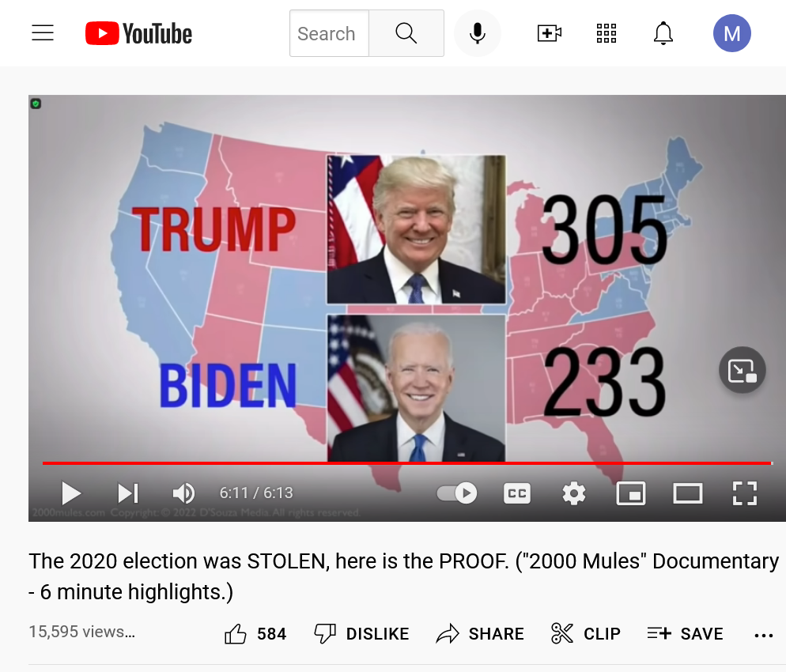The height and width of the screenshot is (672, 786).
Task: Open notifications bell
Action: coord(663,33)
